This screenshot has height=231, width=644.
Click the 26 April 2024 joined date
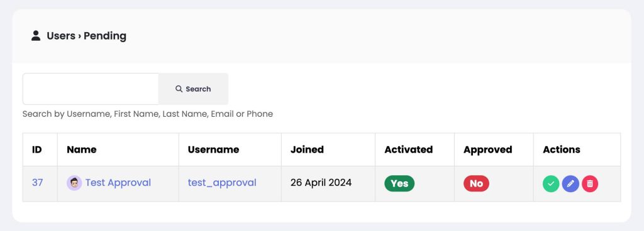click(321, 182)
